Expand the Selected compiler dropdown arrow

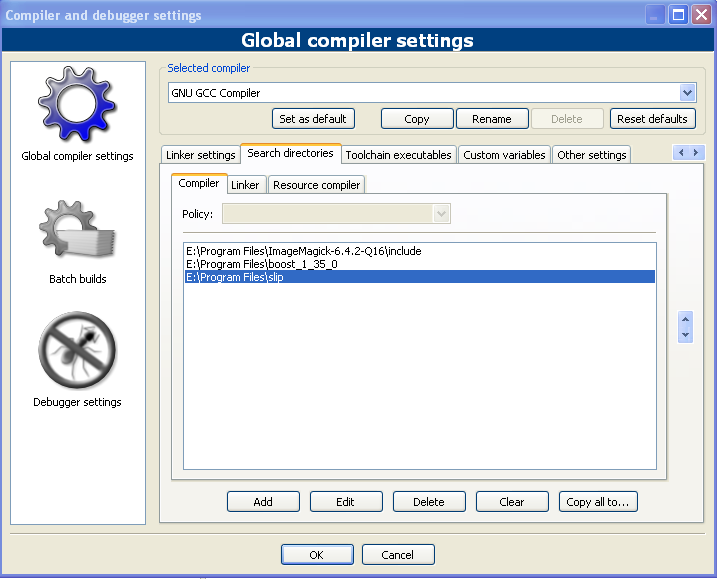pos(687,93)
